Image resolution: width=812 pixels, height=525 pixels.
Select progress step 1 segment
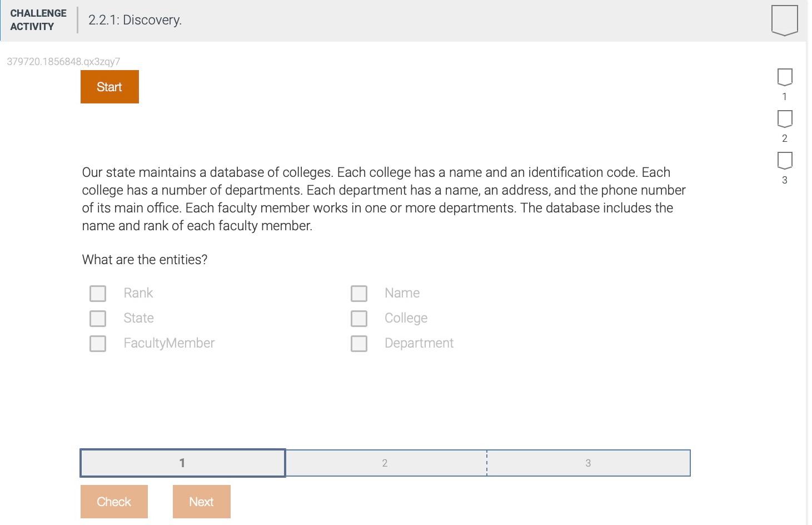coord(182,462)
